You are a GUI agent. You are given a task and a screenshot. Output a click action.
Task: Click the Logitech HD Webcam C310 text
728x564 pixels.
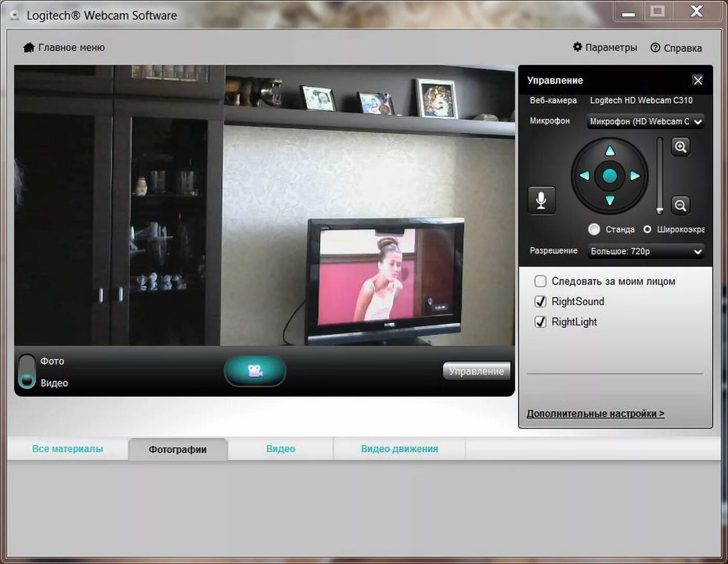[x=641, y=100]
